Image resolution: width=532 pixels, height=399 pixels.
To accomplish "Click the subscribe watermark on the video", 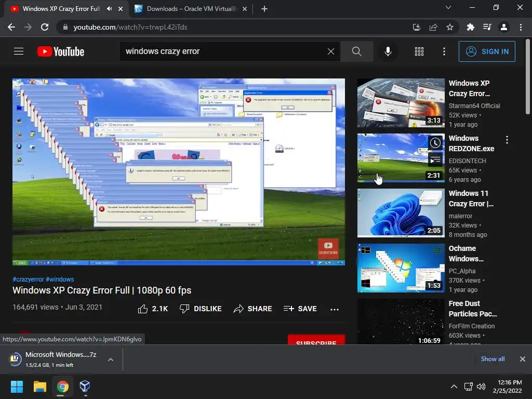I will click(x=328, y=249).
